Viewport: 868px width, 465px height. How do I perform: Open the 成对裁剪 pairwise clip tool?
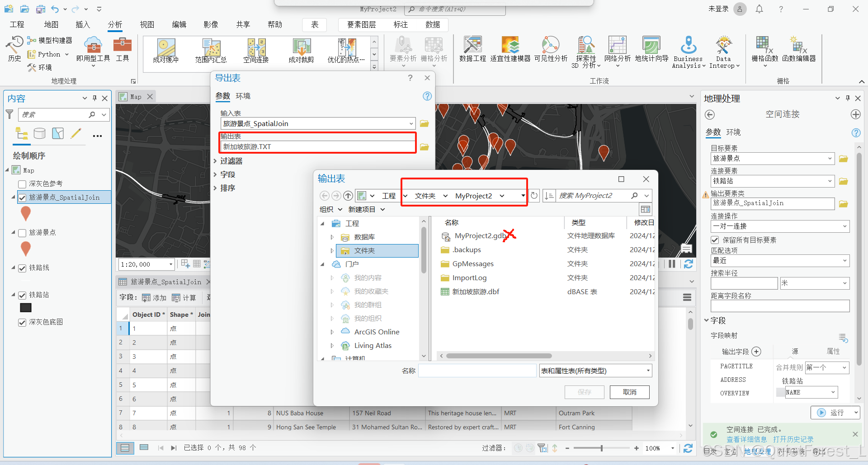[x=301, y=51]
